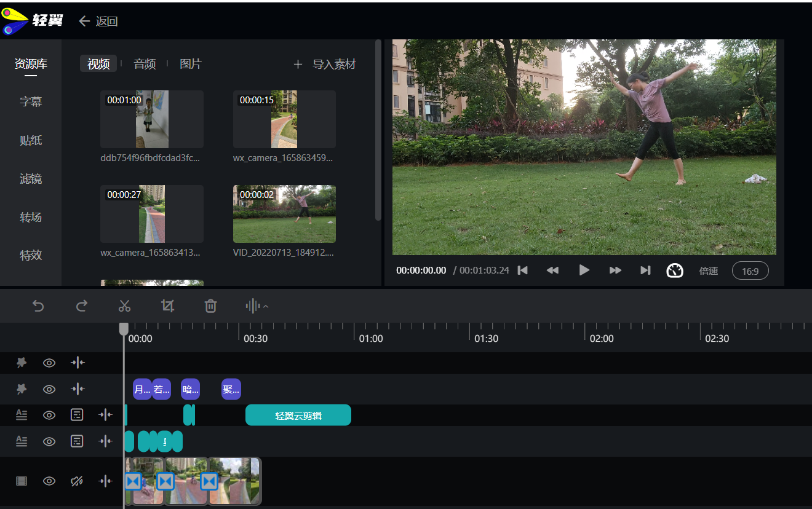Toggle the audio link icon on the video track
812x509 pixels.
click(77, 481)
